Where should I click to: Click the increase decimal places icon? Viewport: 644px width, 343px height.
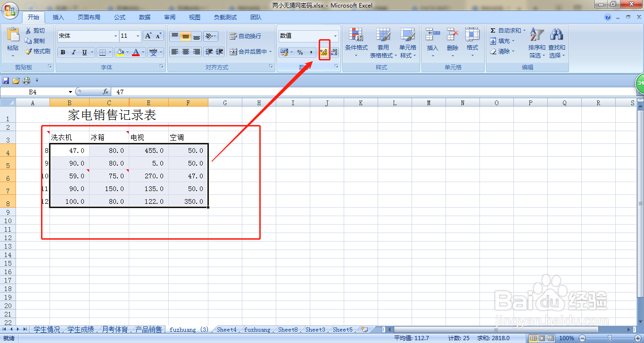(324, 52)
